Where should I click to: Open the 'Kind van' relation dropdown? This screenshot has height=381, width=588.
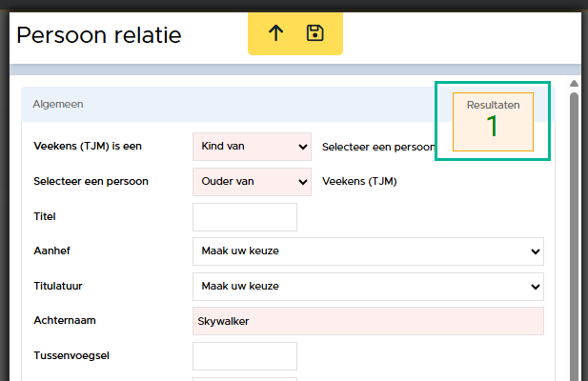252,147
